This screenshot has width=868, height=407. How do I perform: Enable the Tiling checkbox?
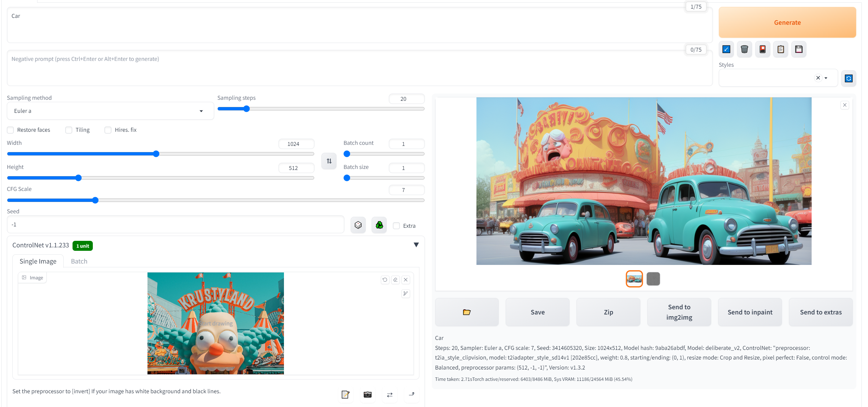pyautogui.click(x=69, y=130)
